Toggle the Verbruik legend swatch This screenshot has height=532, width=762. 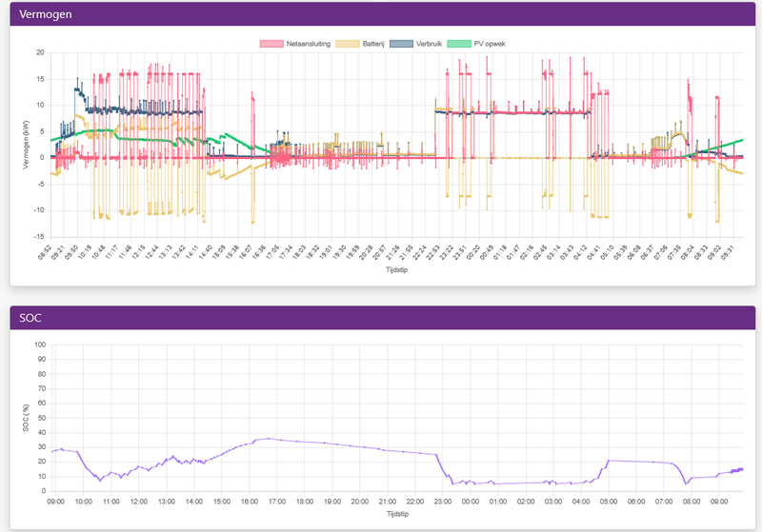(401, 44)
